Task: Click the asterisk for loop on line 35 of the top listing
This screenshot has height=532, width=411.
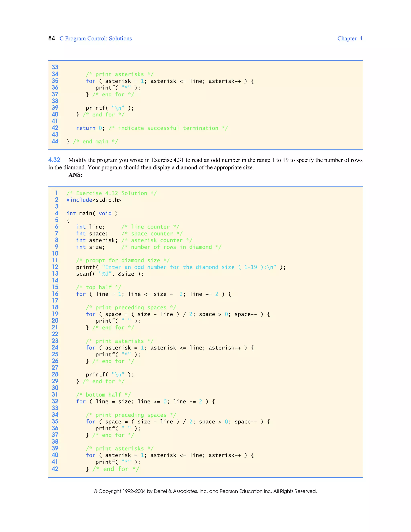Action: click(x=170, y=81)
